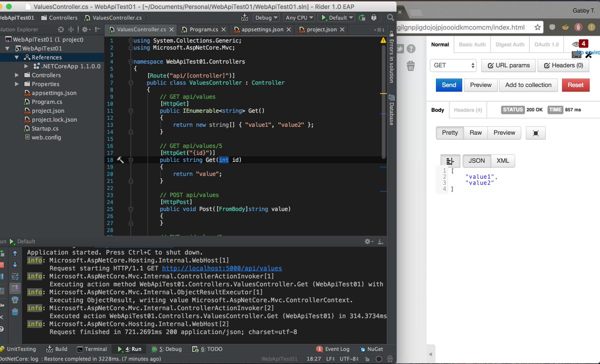Open the Any CPU platform dropdown
Viewport: 600px width, 364px height.
click(x=299, y=17)
